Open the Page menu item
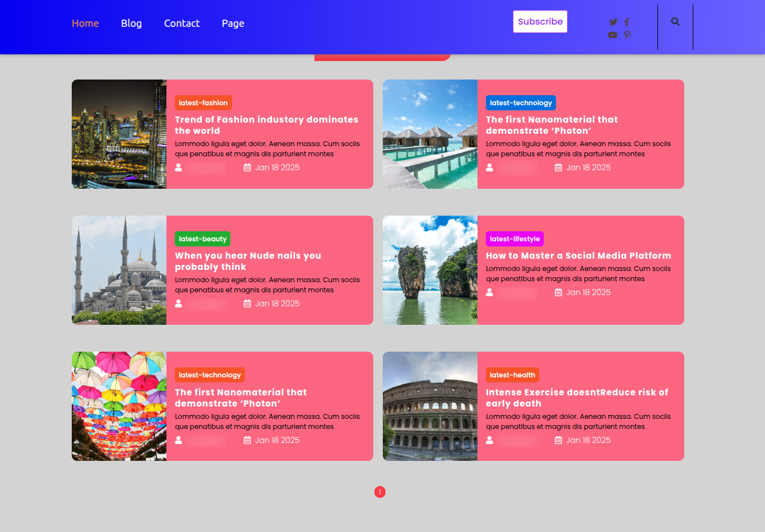Screen dimensions: 765x532 [233, 24]
